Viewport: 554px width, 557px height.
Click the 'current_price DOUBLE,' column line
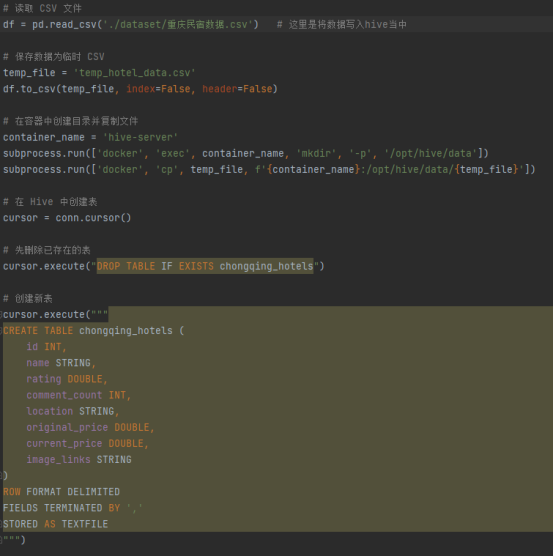coord(87,444)
